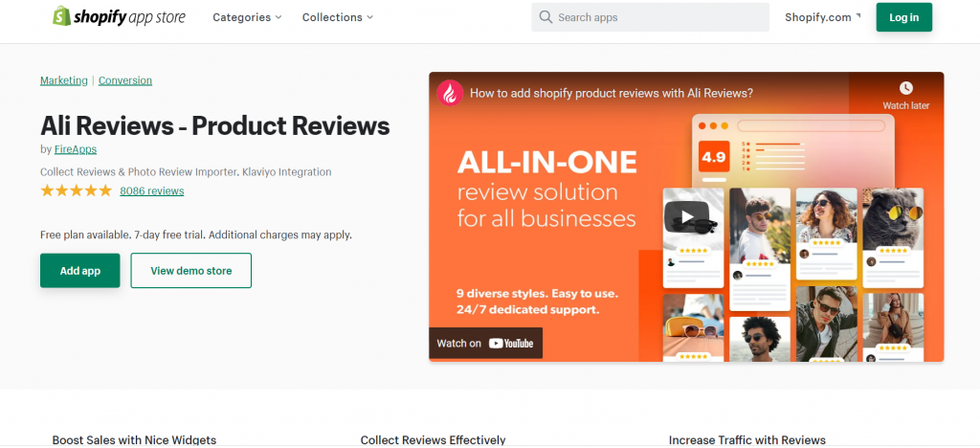
Task: Open the FireApps channel flame icon
Action: point(450,93)
